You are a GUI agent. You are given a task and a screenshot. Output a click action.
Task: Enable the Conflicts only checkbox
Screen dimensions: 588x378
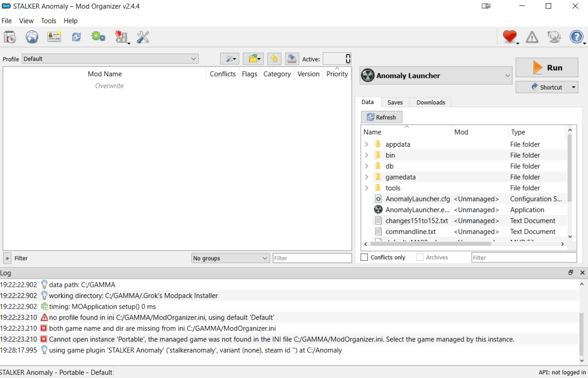[x=365, y=257]
